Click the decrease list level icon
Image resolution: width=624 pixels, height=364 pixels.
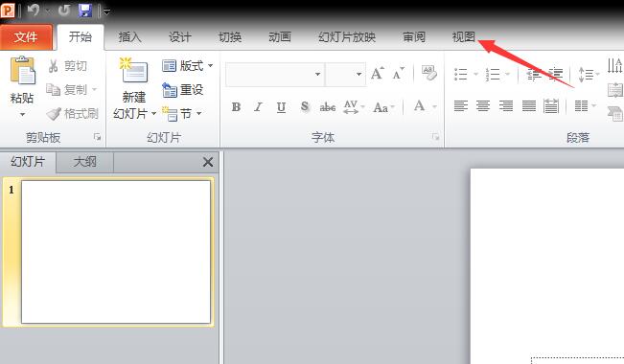[x=533, y=74]
